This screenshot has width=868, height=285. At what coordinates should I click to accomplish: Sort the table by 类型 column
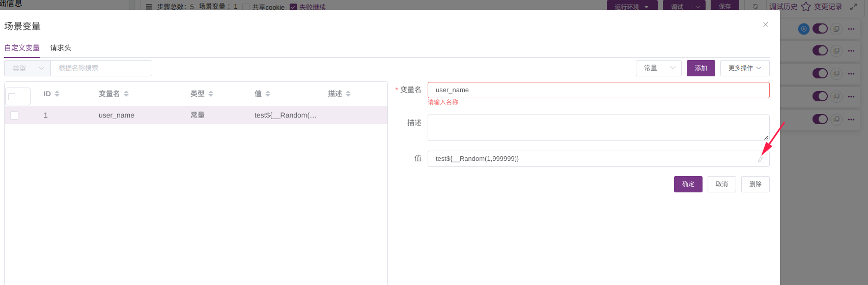click(x=211, y=94)
